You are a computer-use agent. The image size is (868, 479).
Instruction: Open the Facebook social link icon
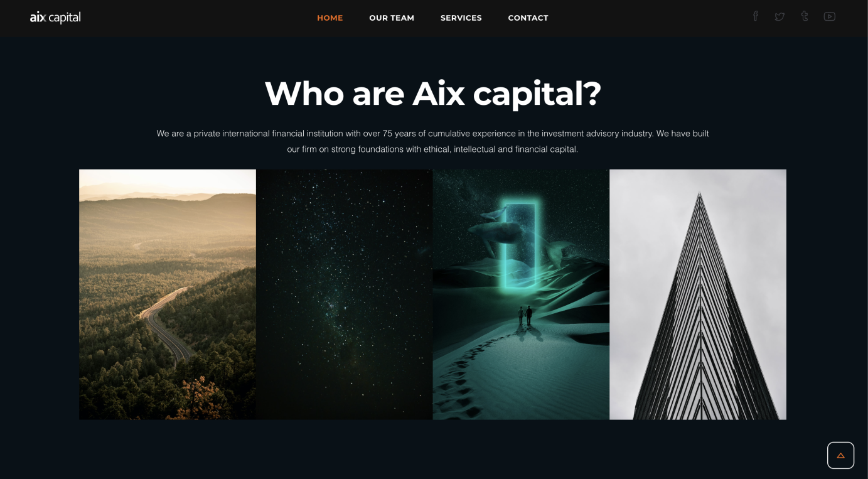756,16
